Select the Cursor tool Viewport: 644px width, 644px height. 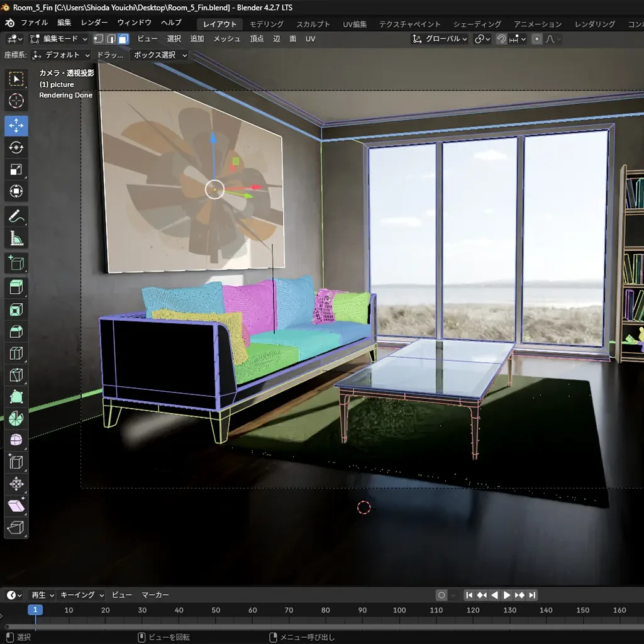pyautogui.click(x=16, y=101)
